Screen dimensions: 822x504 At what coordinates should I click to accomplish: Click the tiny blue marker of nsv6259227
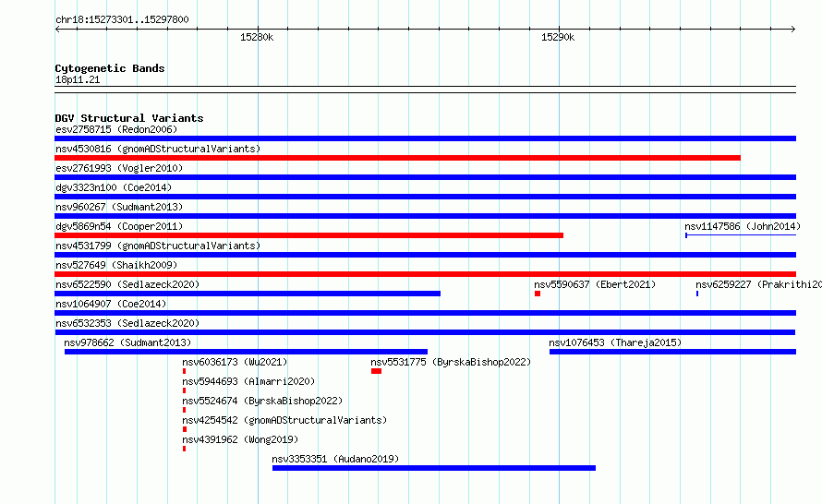697,294
